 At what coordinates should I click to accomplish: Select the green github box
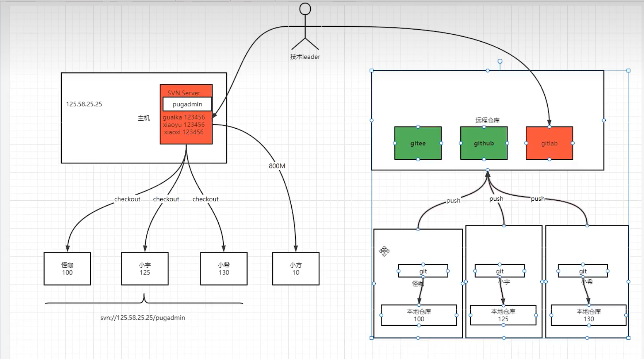pyautogui.click(x=484, y=143)
